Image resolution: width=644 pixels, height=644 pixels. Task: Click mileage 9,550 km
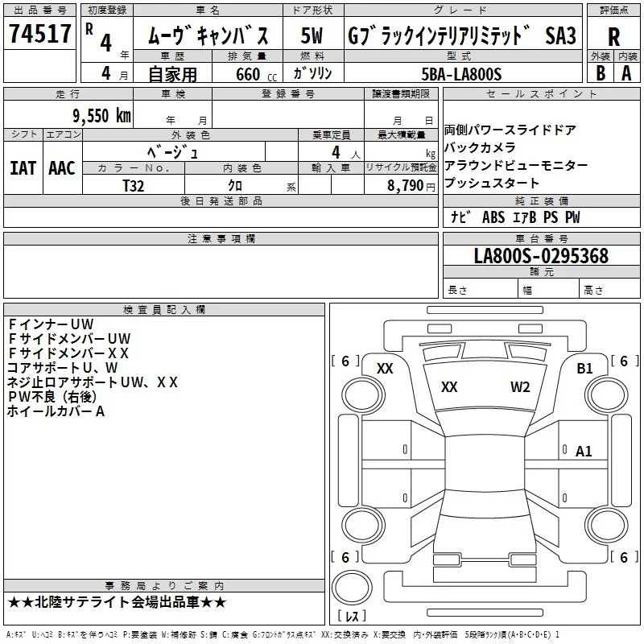(x=102, y=116)
